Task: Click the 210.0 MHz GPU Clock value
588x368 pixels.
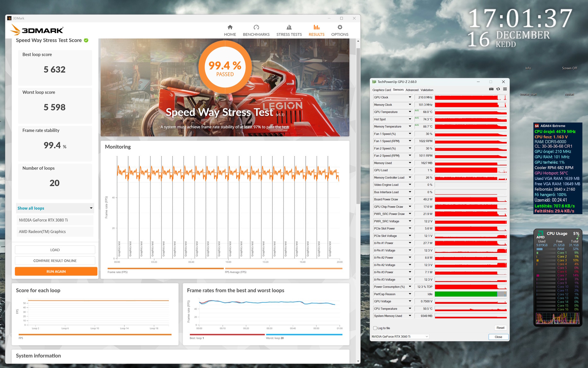Action: (424, 97)
